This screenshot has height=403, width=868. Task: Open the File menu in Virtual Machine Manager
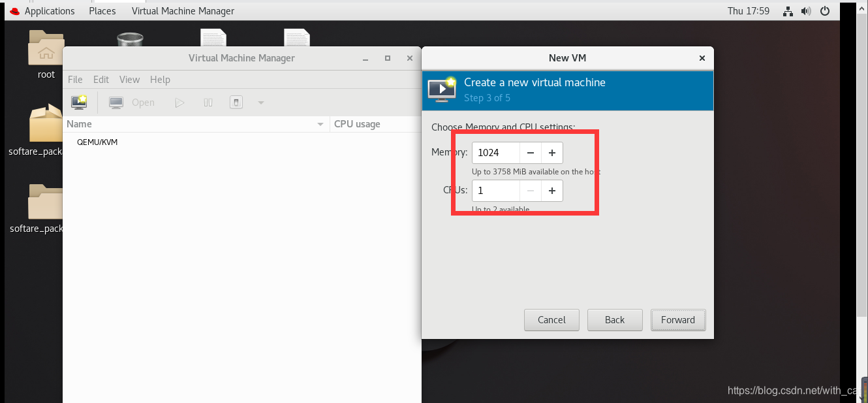click(x=75, y=80)
